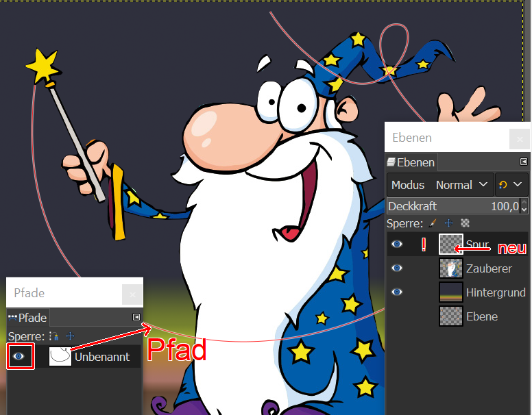Image resolution: width=532 pixels, height=415 pixels.
Task: Click the Zauberer layer name
Action: pyautogui.click(x=489, y=268)
